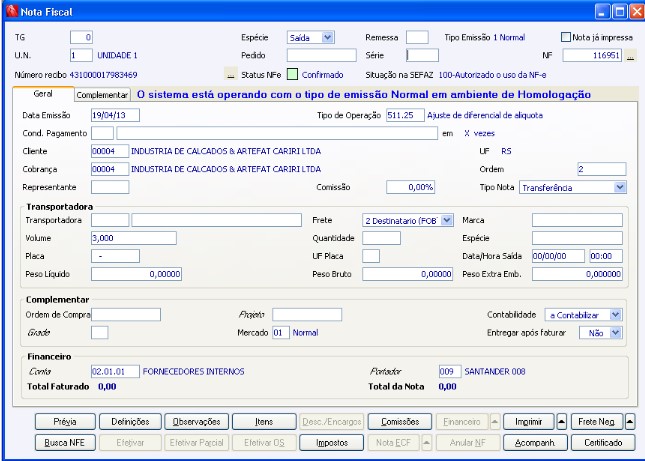
Task: Click the Frete Neg button
Action: pyautogui.click(x=596, y=422)
